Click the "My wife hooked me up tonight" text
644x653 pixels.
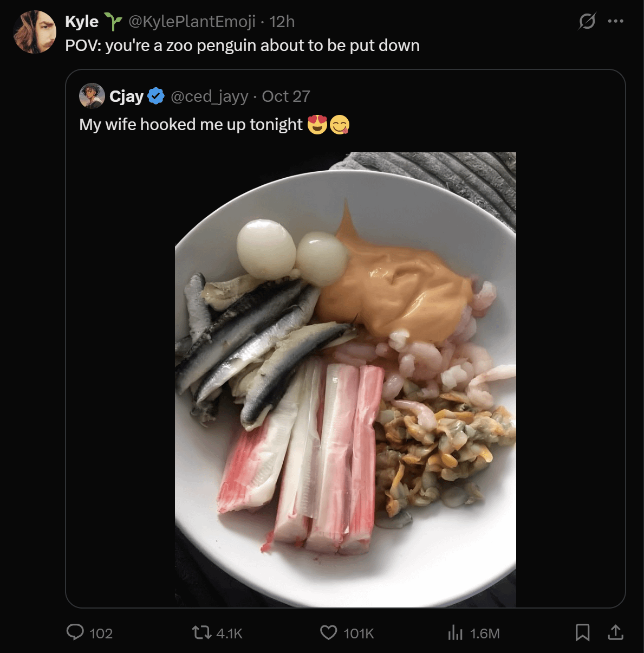pos(191,125)
